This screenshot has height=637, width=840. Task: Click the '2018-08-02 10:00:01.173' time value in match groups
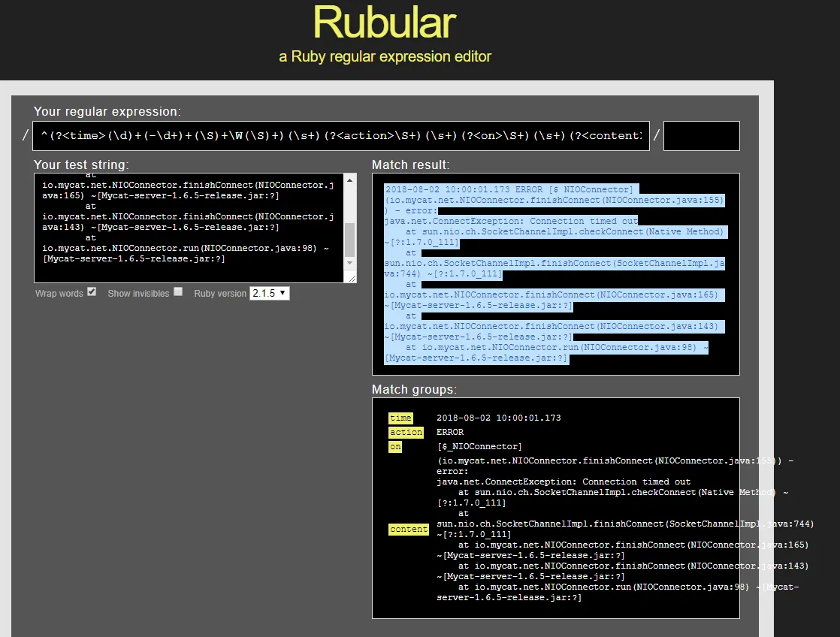[x=499, y=418]
